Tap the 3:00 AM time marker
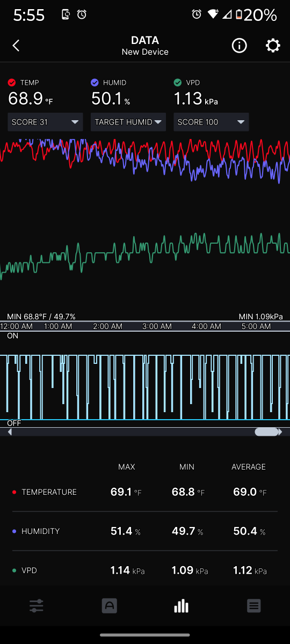290x644 pixels. point(157,326)
